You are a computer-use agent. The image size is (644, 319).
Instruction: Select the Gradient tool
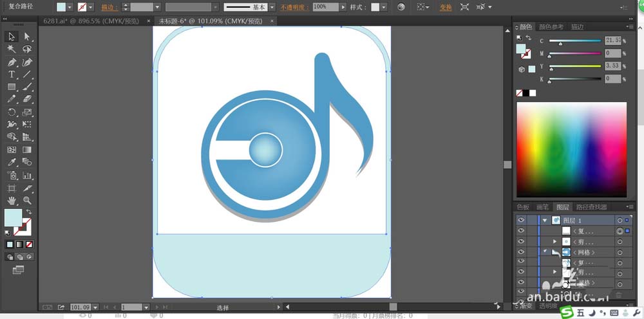27,150
